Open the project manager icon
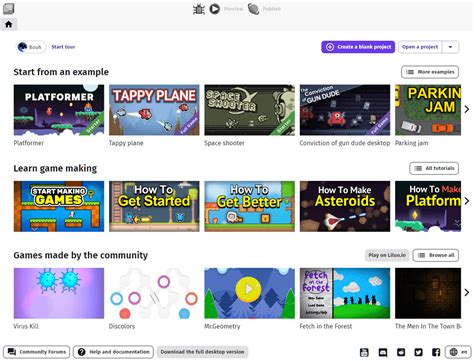 (x=8, y=9)
